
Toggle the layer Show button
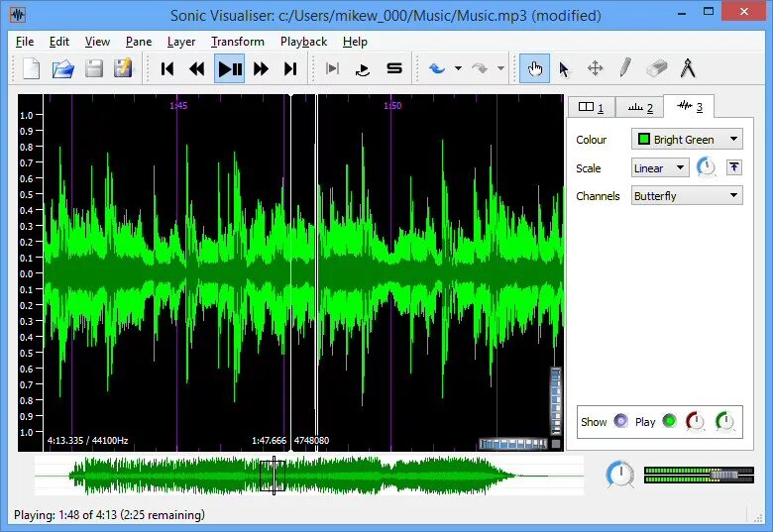620,421
